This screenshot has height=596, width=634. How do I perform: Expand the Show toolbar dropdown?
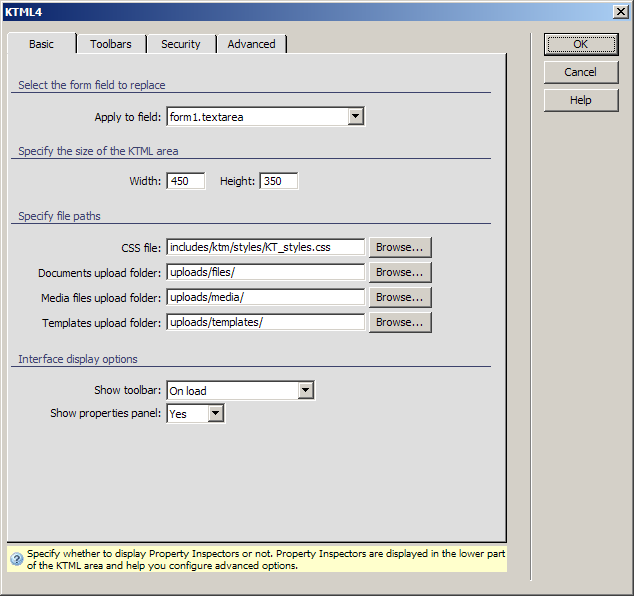pos(306,390)
